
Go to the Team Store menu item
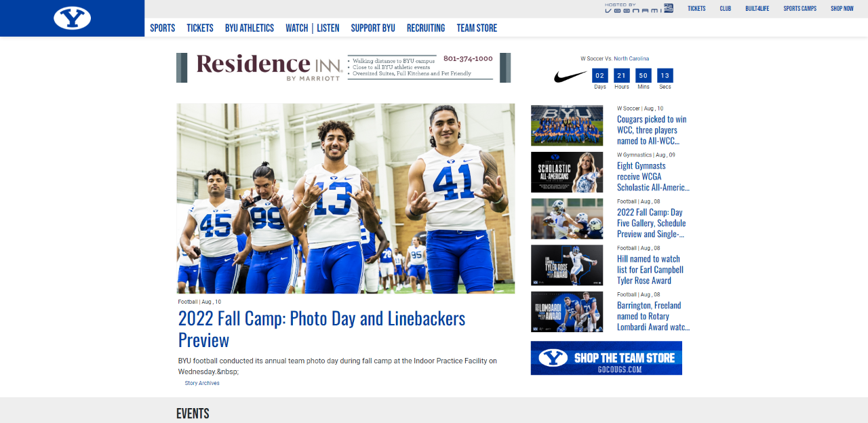coord(477,28)
